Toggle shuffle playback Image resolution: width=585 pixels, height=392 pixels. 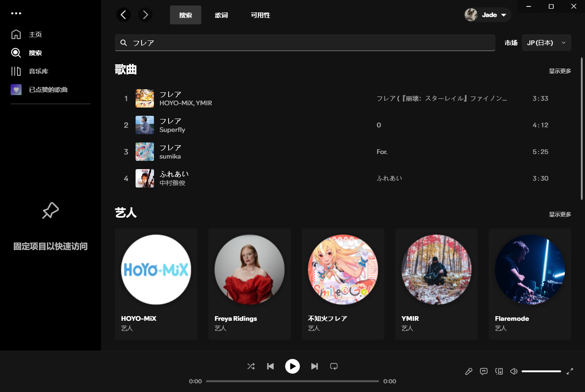click(251, 366)
